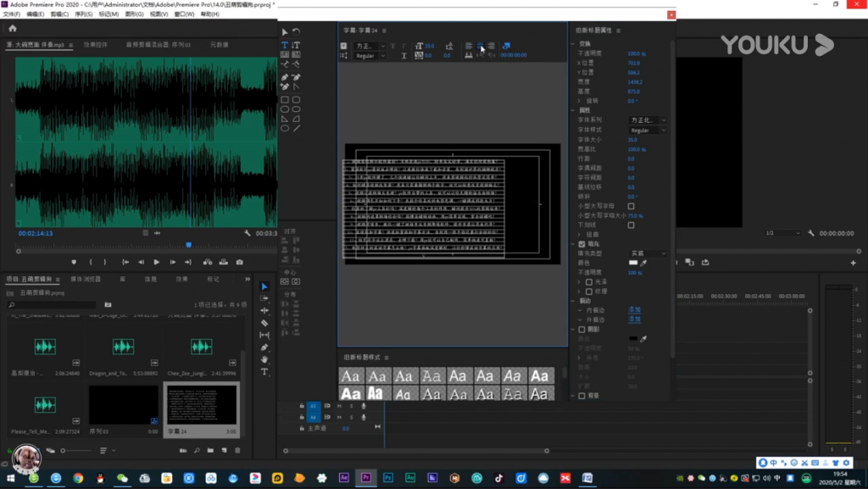Click the X 位置 value 701.0
The height and width of the screenshot is (489, 868).
[634, 63]
